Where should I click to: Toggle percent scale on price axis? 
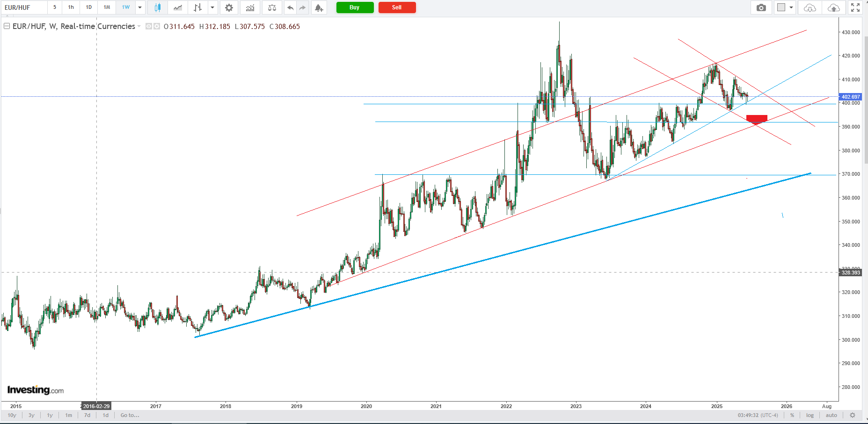tap(792, 415)
